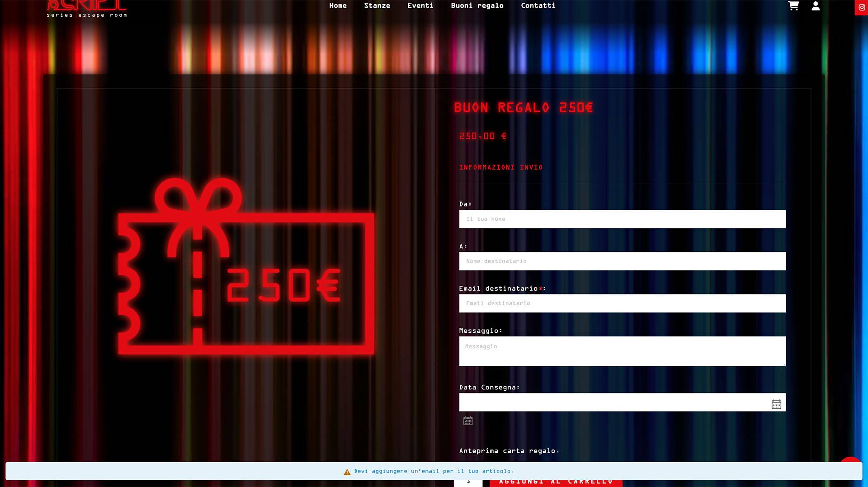This screenshot has width=868, height=487.
Task: Open the Instagram link icon
Action: [x=862, y=7]
